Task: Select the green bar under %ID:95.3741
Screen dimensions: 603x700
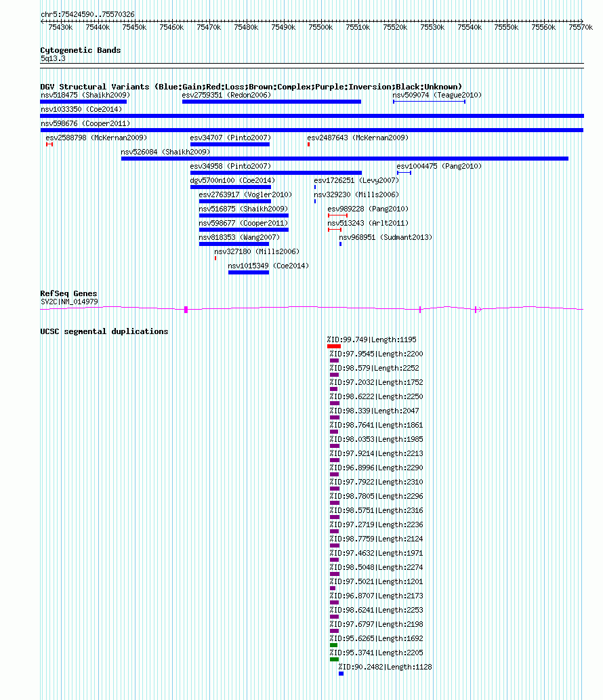Action: tap(334, 659)
